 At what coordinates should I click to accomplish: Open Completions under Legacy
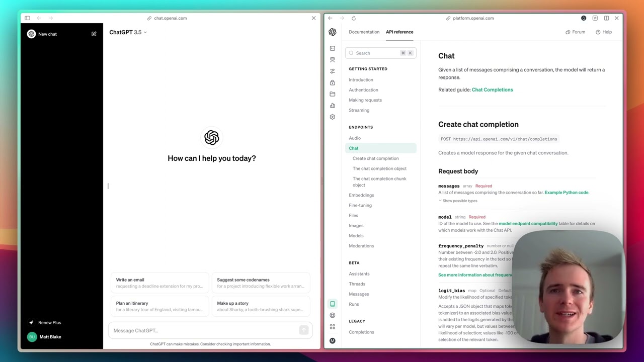click(x=361, y=332)
